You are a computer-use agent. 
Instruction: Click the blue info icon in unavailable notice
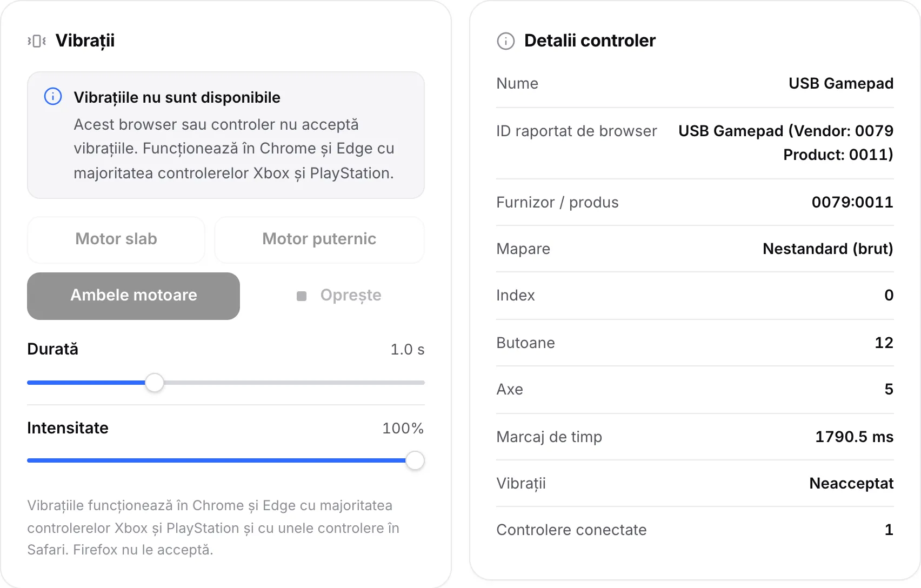pos(53,97)
